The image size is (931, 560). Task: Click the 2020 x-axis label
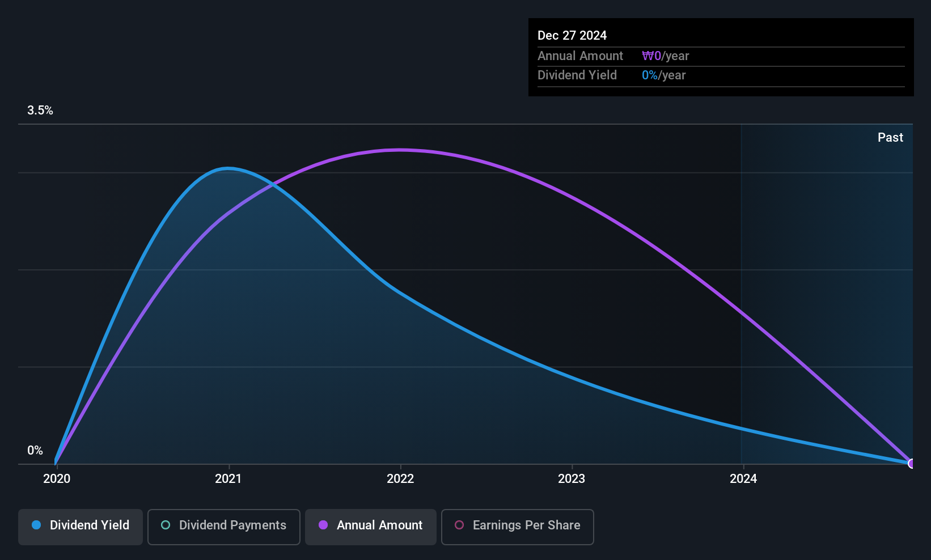coord(57,479)
